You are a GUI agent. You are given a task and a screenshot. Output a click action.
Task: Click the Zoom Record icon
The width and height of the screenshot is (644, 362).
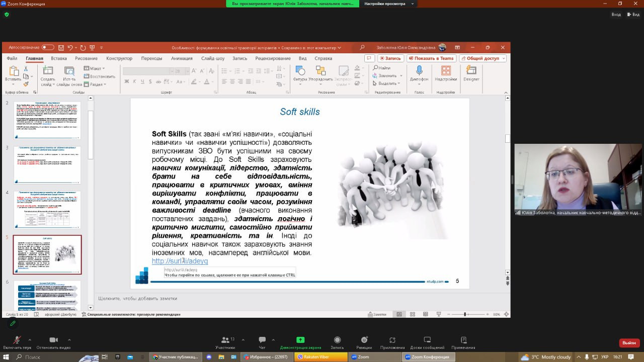click(x=337, y=340)
